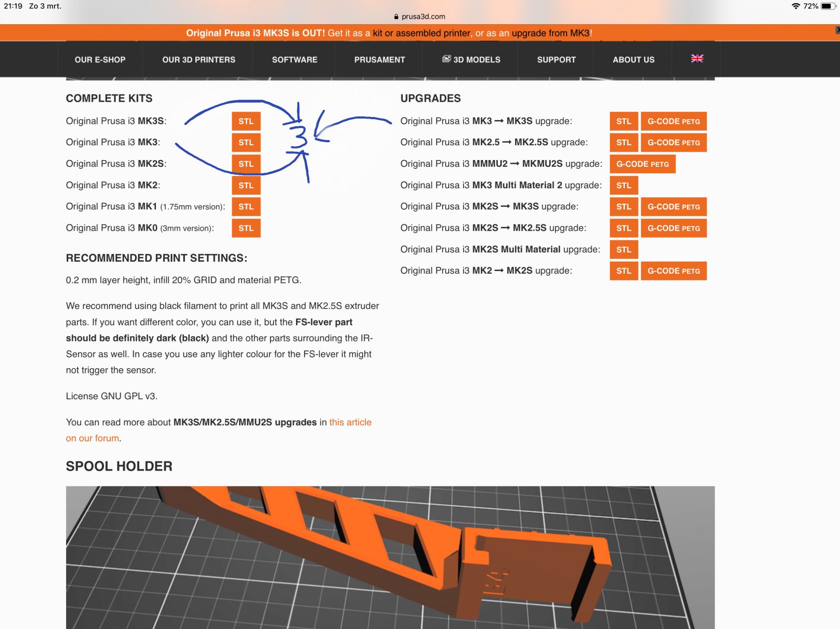Screen dimensions: 840x629
Task: Get G-CODE PETG for MK2S to MK2.5S upgrade
Action: [x=674, y=228]
